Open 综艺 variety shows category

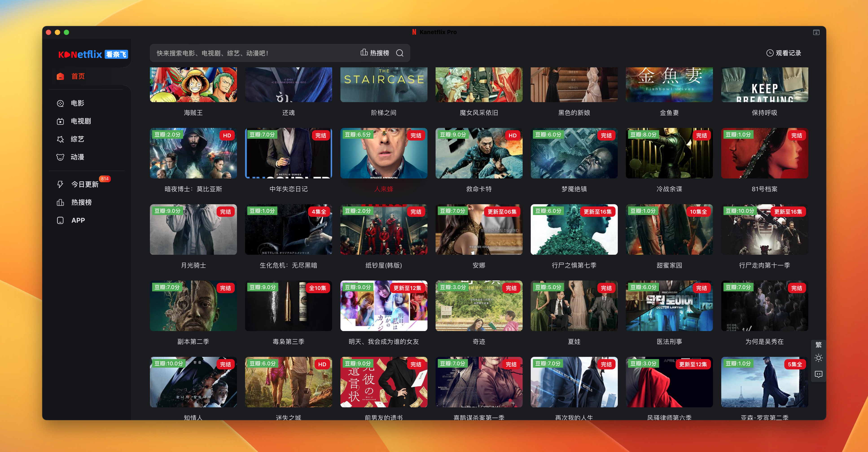pyautogui.click(x=77, y=139)
